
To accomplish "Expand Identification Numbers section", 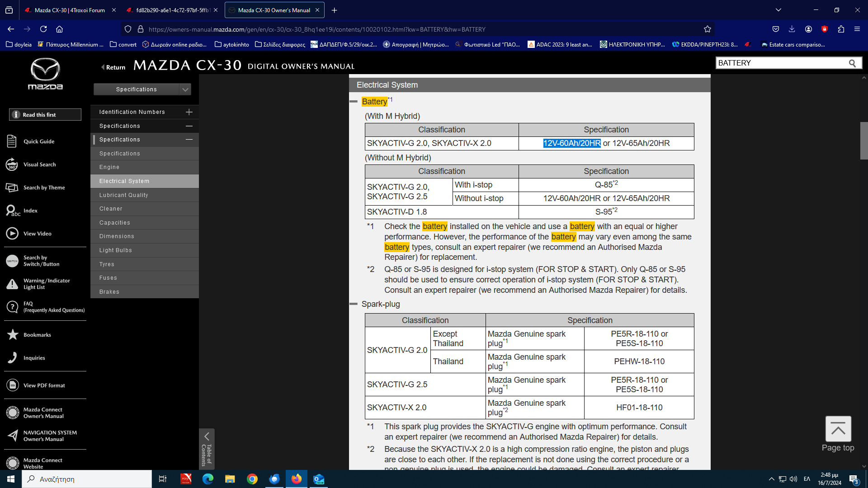I will [x=189, y=112].
